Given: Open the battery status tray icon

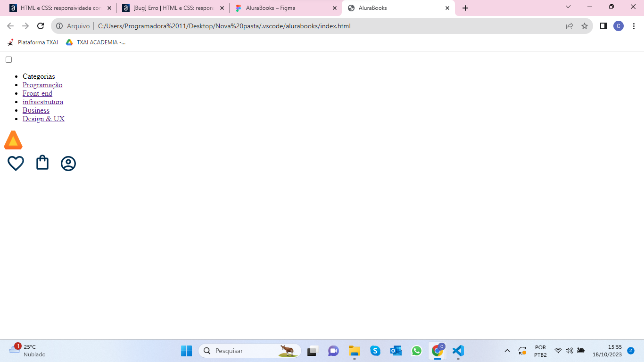Looking at the screenshot, I should point(581,351).
